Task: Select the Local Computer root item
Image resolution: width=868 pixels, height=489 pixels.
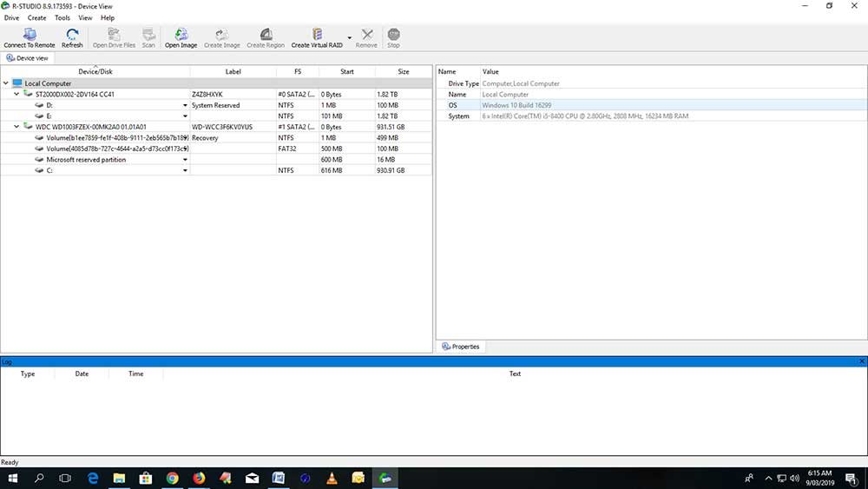Action: (48, 83)
